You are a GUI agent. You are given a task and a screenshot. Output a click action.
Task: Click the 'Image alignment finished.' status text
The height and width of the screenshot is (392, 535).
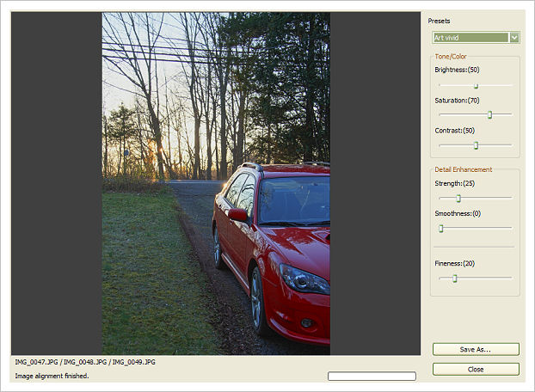click(52, 376)
